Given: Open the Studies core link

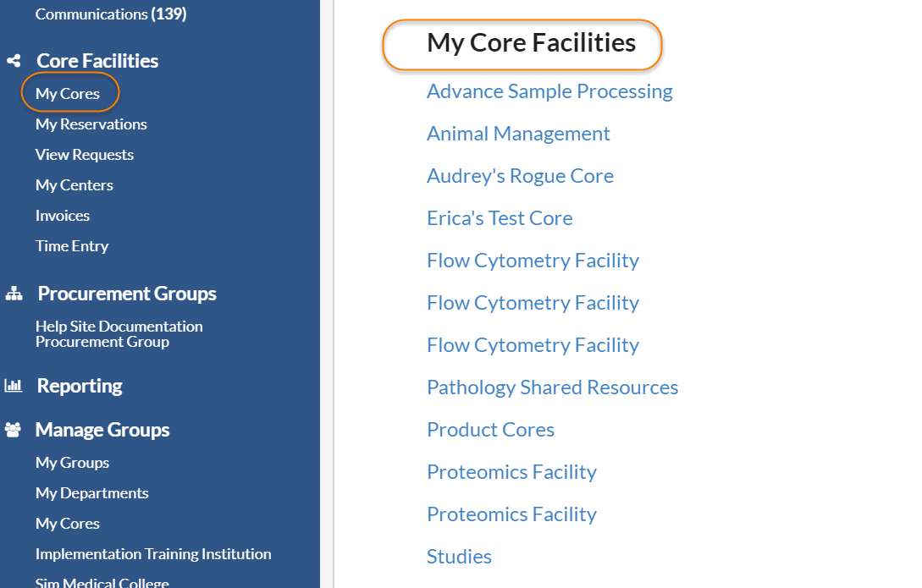Looking at the screenshot, I should pyautogui.click(x=459, y=557).
